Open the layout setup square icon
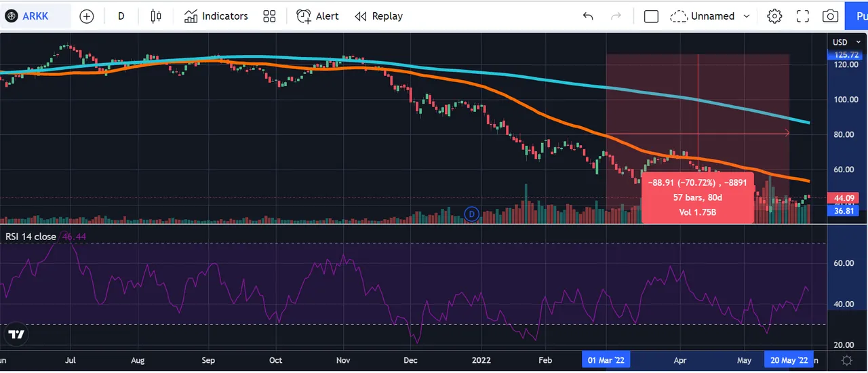 [651, 16]
